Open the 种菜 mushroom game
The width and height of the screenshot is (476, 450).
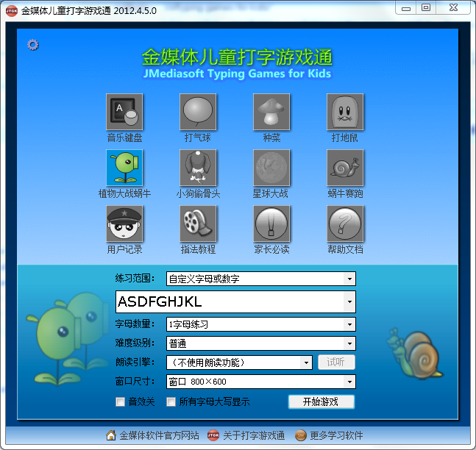(271, 112)
